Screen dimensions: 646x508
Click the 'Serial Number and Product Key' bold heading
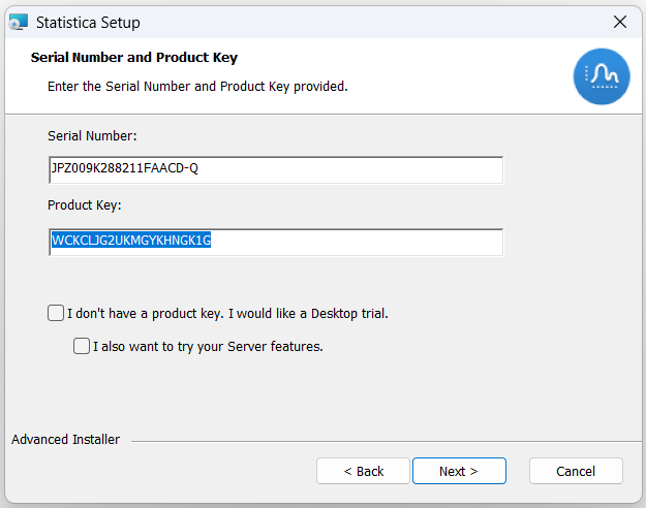[x=134, y=58]
